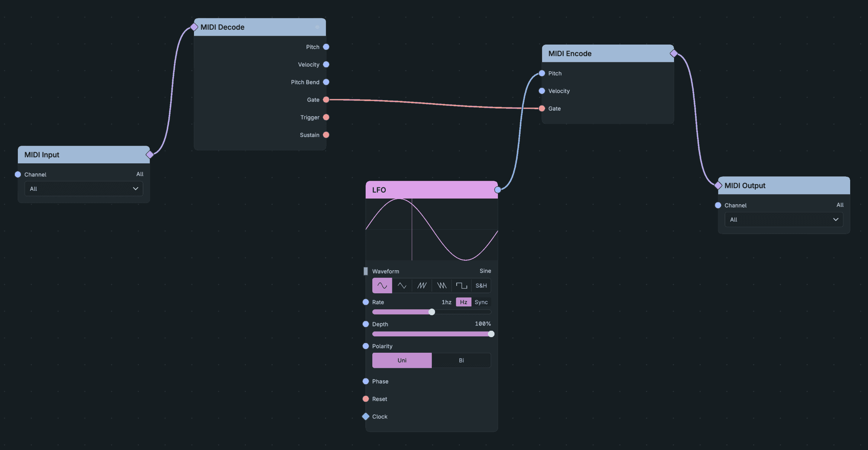Select the Square waveform icon

click(x=461, y=286)
